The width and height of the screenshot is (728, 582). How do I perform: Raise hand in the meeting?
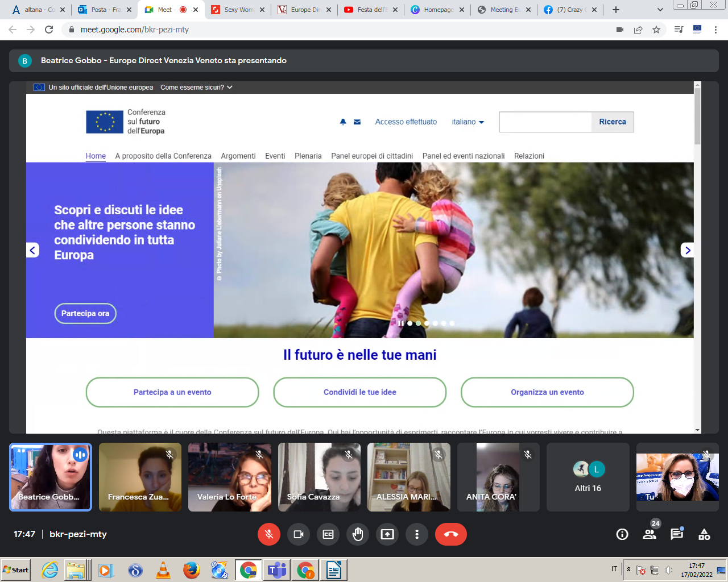[358, 534]
